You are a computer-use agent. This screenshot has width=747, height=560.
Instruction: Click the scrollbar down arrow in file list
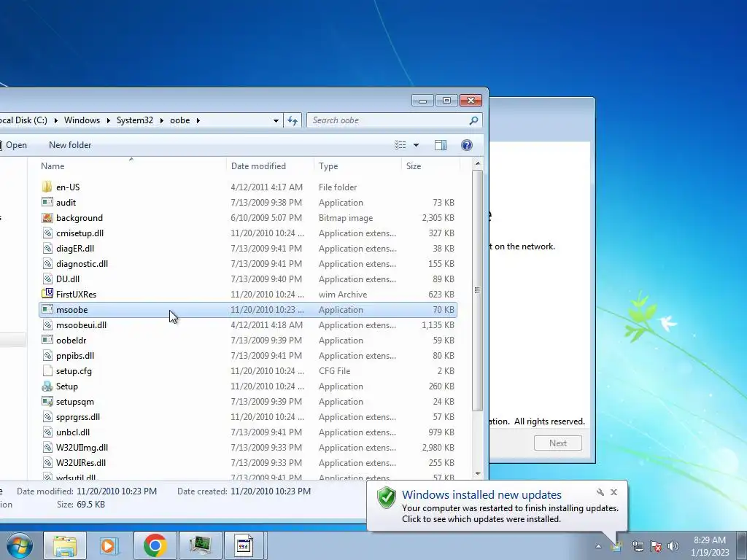477,474
